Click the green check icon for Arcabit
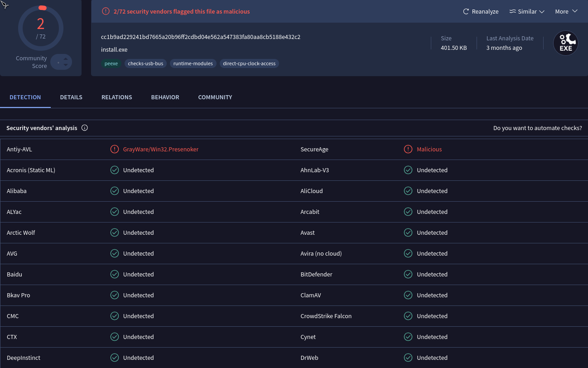This screenshot has width=588, height=368. [x=408, y=212]
